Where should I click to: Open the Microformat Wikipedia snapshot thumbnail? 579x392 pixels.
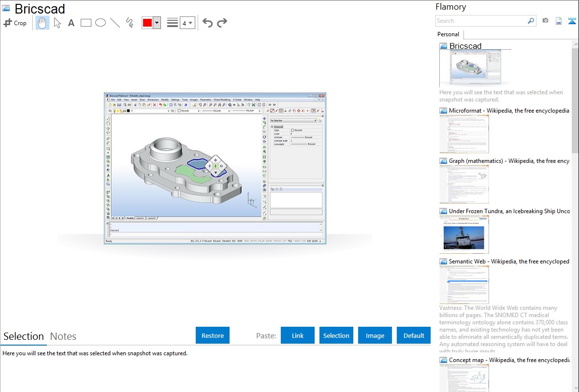pyautogui.click(x=464, y=134)
